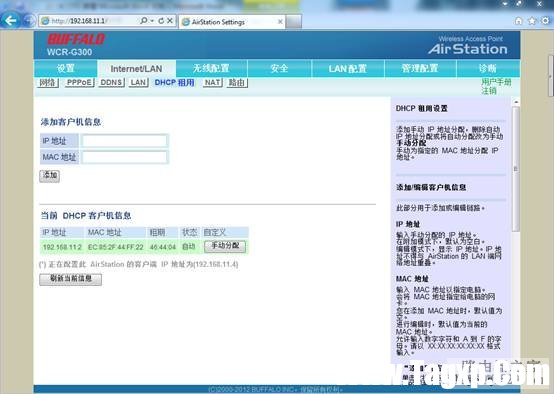Open address bar autocomplete dropdown arrow
554x394 pixels.
(152, 21)
